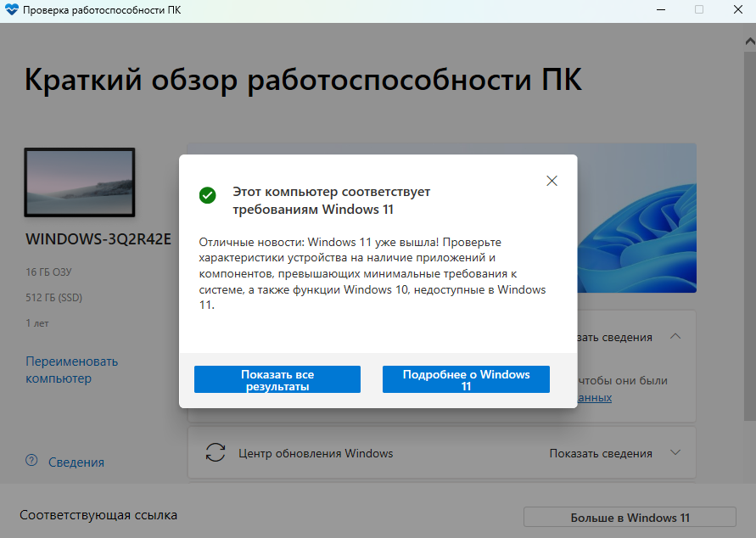
Task: Expand the 'Центр обновления Windows' chevron
Action: [675, 452]
